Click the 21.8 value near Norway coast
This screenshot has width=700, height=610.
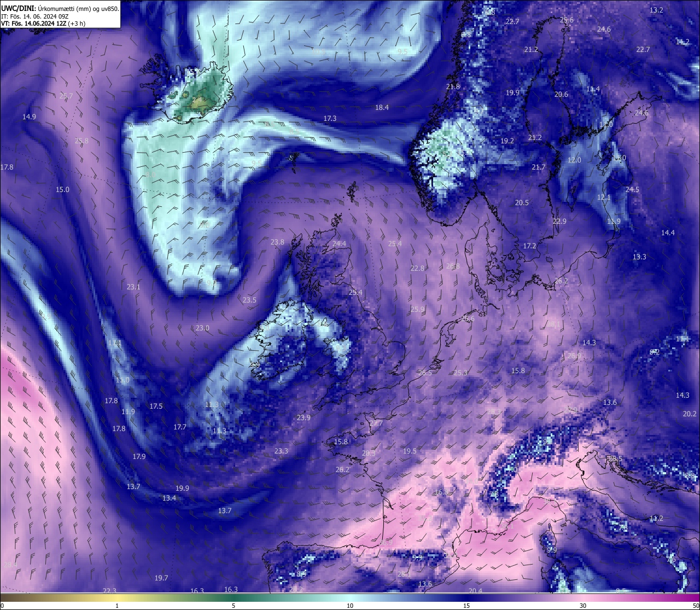453,86
